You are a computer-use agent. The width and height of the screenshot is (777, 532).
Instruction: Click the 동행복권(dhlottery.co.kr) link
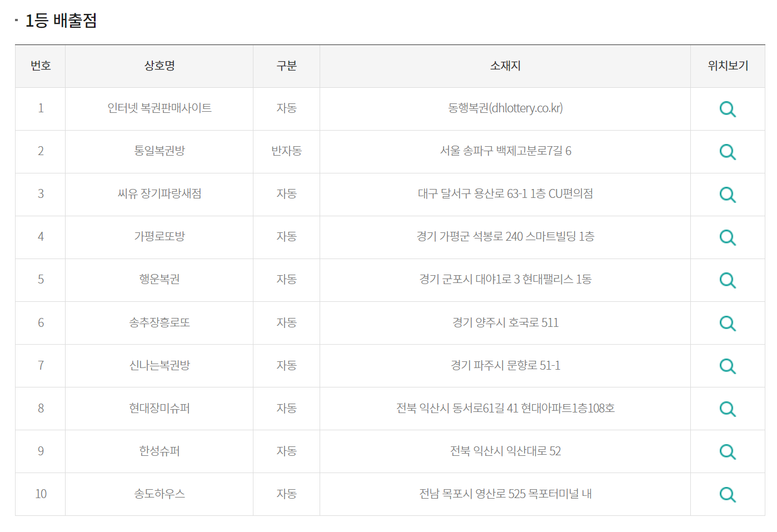coord(505,109)
